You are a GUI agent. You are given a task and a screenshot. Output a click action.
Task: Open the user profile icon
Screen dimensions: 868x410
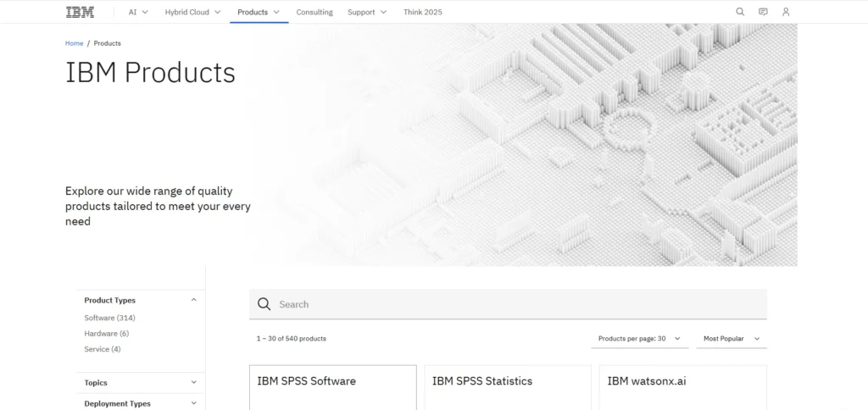pyautogui.click(x=786, y=12)
